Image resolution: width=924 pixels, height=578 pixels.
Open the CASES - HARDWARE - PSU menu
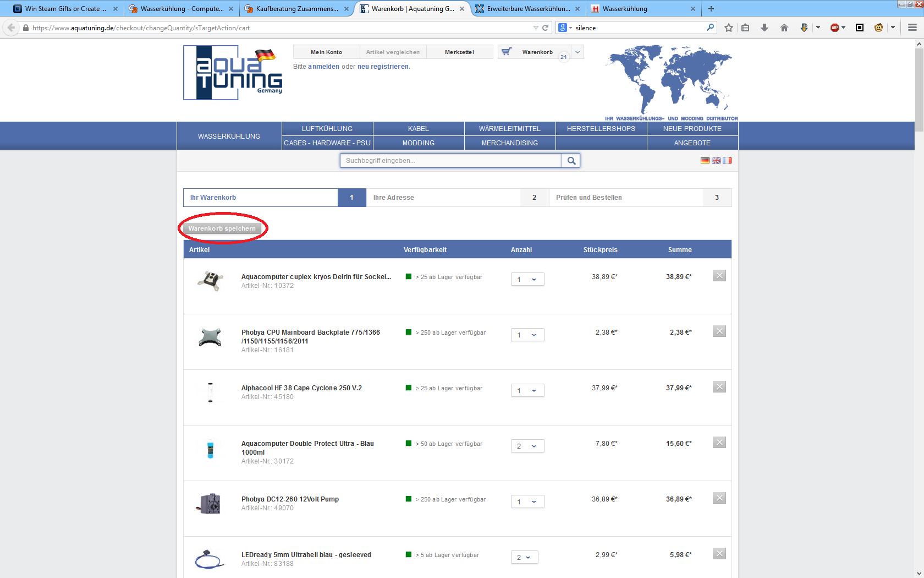(x=327, y=143)
